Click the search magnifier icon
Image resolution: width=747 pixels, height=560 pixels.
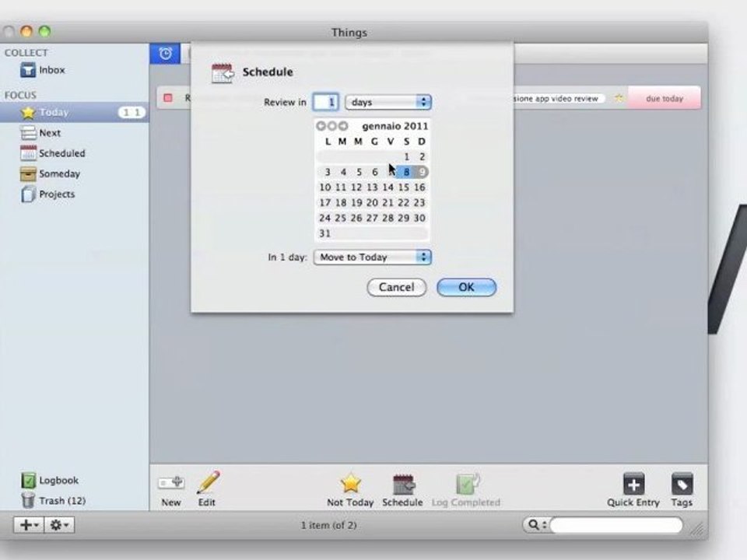[x=533, y=525]
